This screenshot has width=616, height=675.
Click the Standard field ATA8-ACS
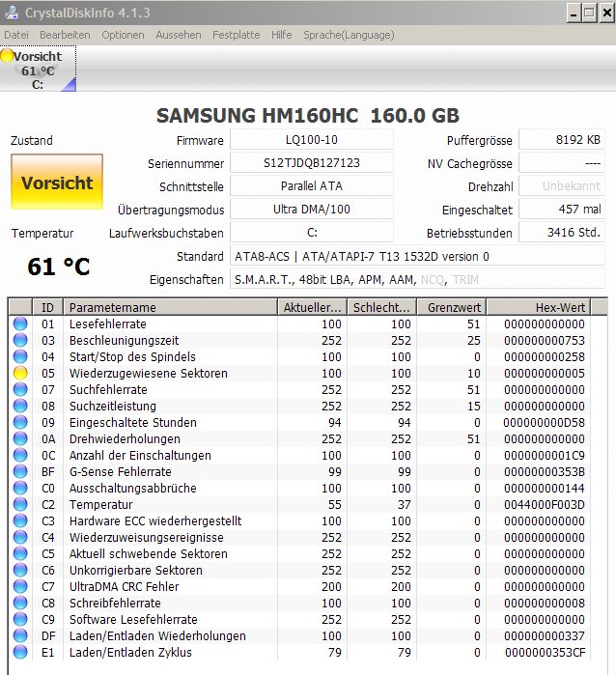(417, 257)
